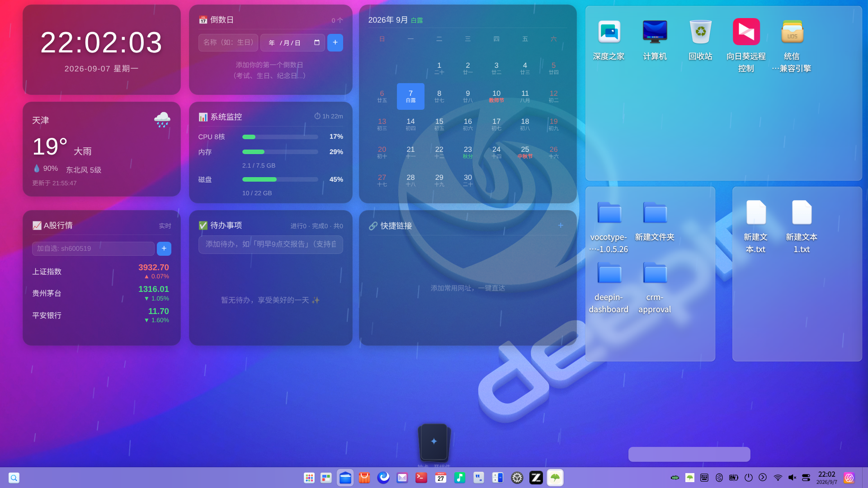This screenshot has width=868, height=488.
Task: Open the battery tray icon
Action: click(734, 478)
